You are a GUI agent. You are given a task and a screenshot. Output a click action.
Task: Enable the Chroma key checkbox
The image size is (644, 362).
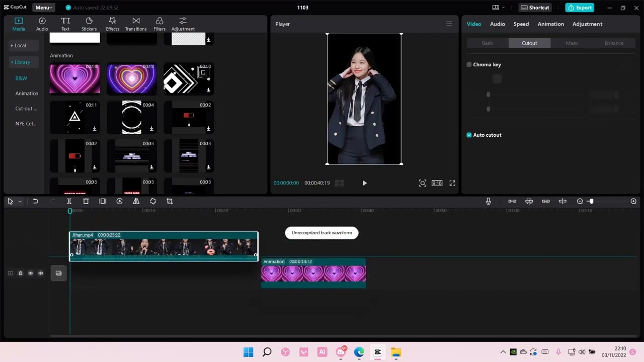click(469, 64)
